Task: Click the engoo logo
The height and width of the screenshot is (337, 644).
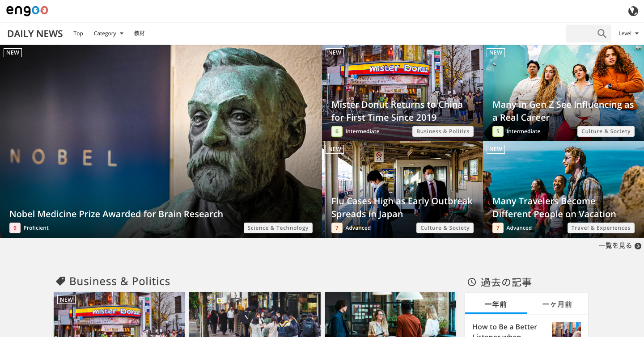Action: point(27,11)
